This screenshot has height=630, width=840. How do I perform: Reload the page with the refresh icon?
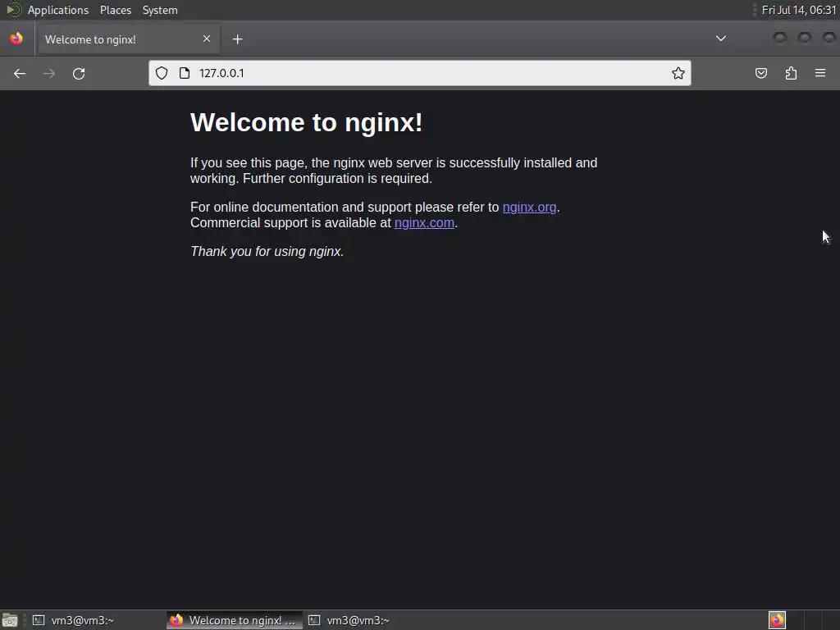79,73
